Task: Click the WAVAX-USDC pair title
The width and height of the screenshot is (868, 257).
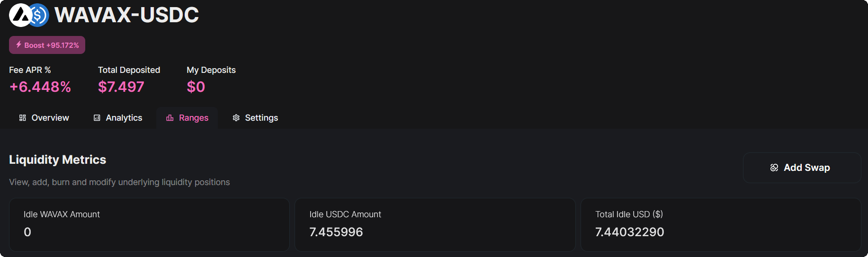Action: [x=126, y=15]
